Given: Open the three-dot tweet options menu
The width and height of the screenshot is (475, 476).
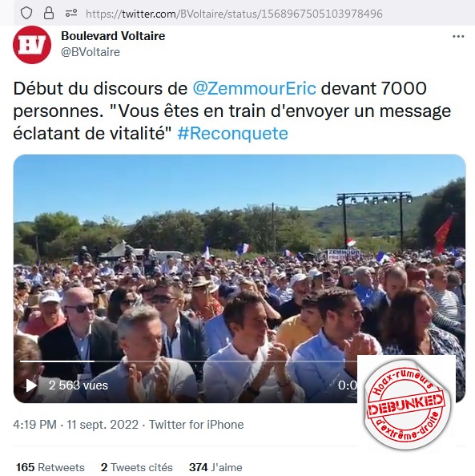Looking at the screenshot, I should 458,36.
